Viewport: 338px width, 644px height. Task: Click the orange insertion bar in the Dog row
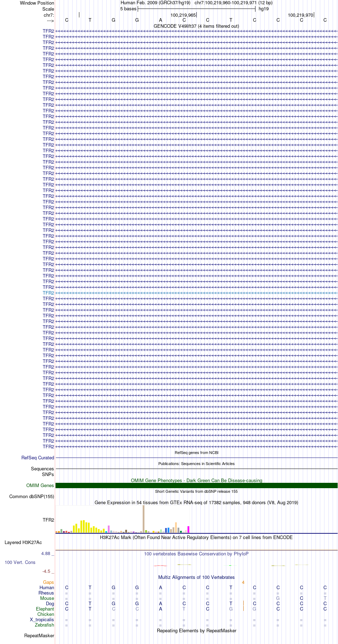[x=243, y=603]
